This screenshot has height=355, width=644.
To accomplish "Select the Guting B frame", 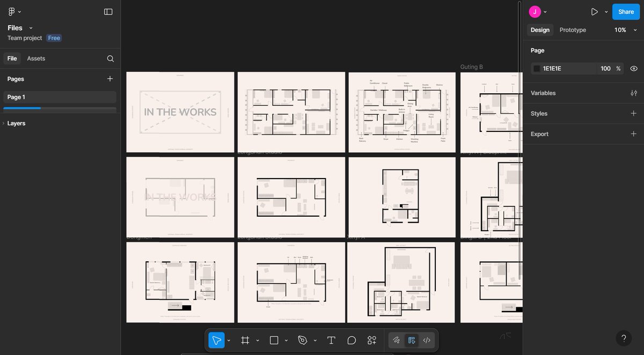I will point(491,112).
